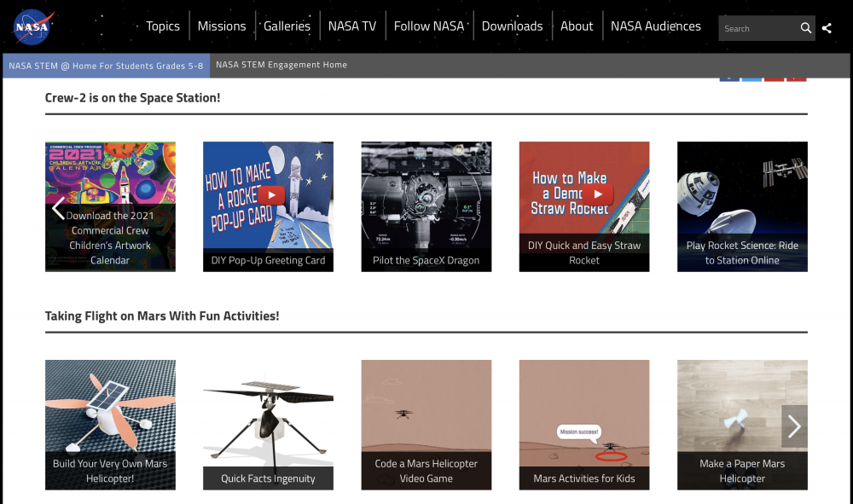Viewport: 853px width, 504px height.
Task: Select the NASA TV menu item
Action: click(351, 26)
